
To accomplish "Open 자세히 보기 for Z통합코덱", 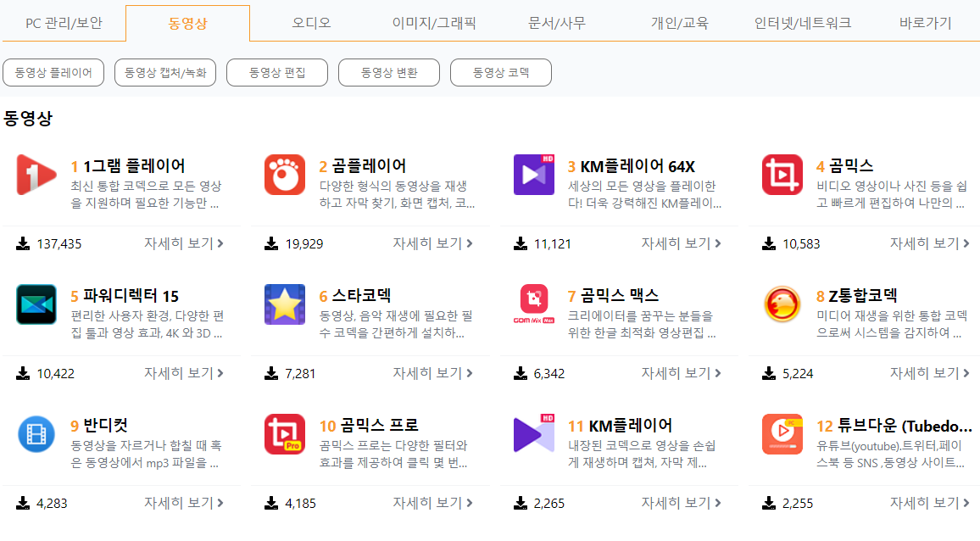I will (x=930, y=373).
